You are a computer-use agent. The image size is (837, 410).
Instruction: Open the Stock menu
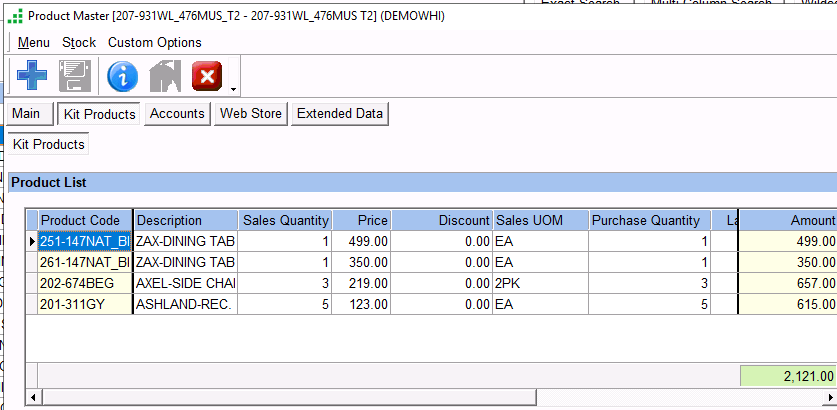pos(79,43)
